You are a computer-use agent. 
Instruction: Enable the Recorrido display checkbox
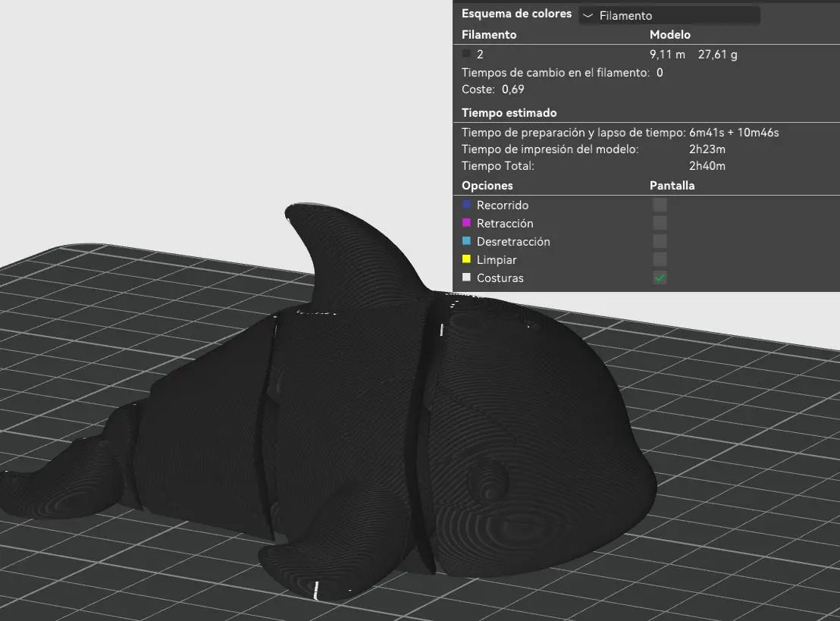660,205
